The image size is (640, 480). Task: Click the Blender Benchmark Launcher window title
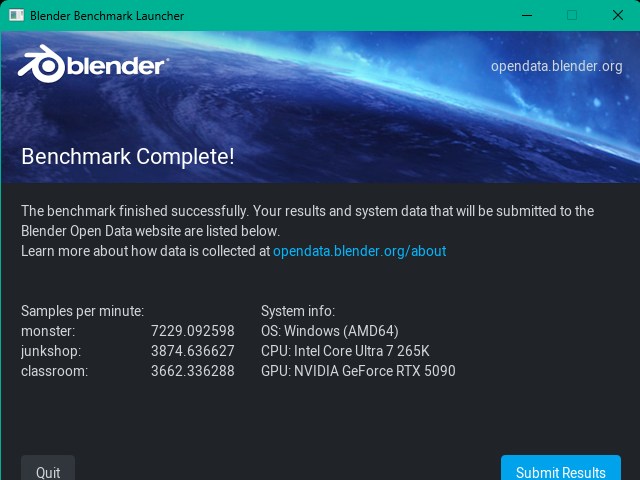[x=107, y=16]
